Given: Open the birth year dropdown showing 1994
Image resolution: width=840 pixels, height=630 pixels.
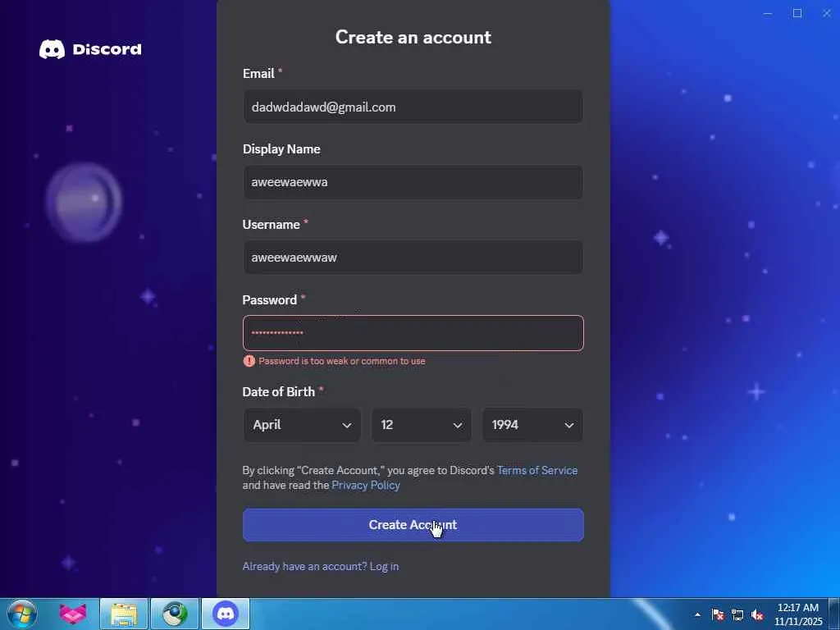Looking at the screenshot, I should click(x=532, y=425).
